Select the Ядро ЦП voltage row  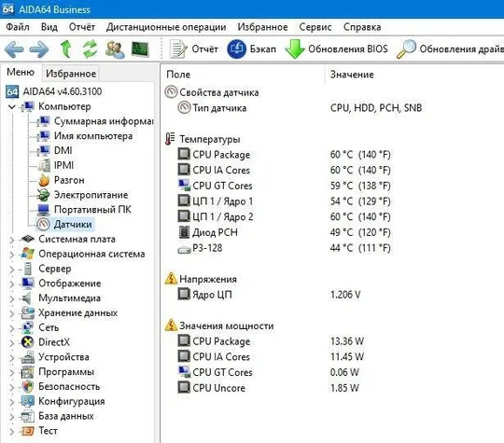(x=270, y=295)
